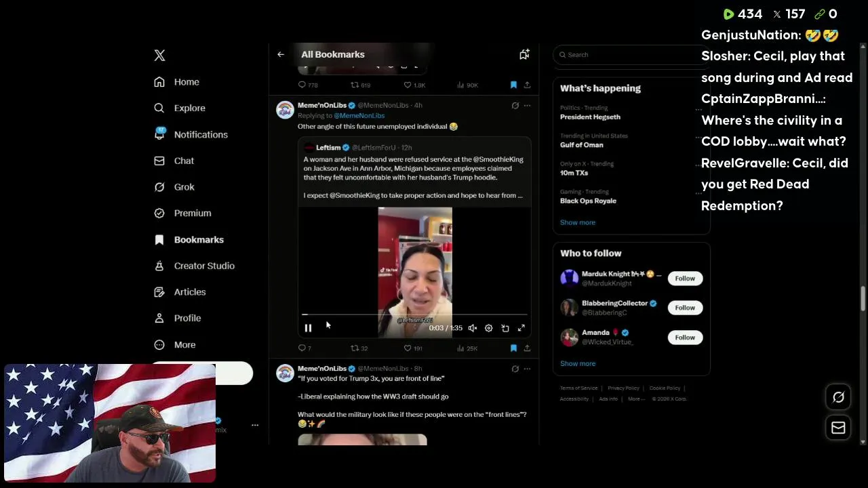Share the 25K views post
This screenshot has width=868, height=488.
(527, 348)
